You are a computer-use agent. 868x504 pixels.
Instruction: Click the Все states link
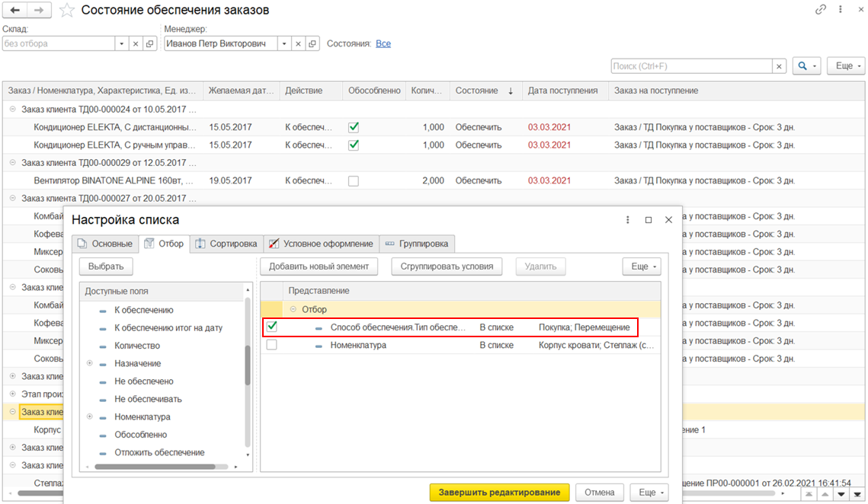click(383, 44)
